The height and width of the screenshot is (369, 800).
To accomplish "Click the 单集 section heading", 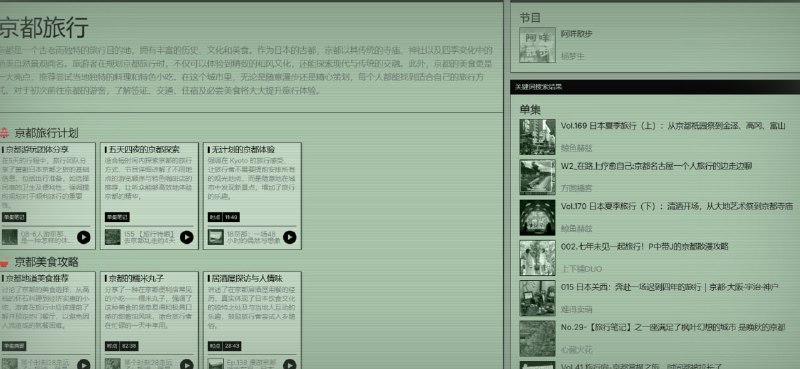I will (x=530, y=110).
